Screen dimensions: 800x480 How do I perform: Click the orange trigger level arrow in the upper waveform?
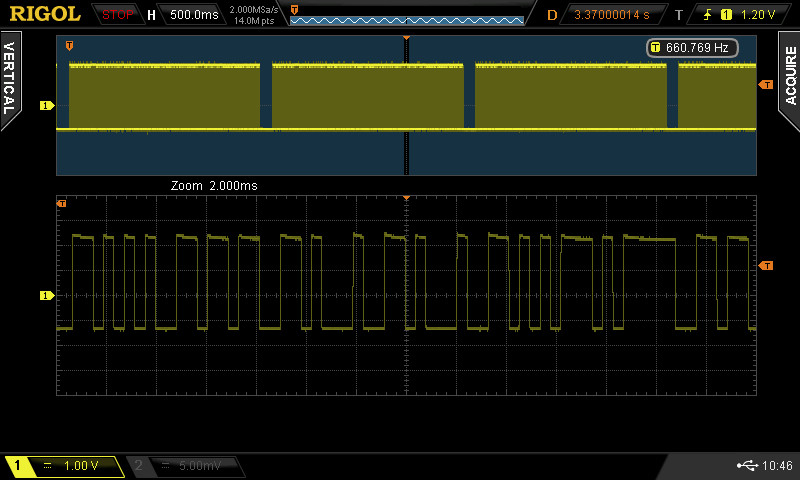[766, 85]
